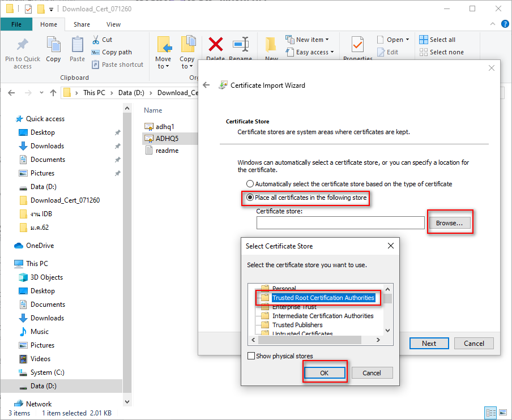Click Pin to Quick access icon
Image resolution: width=512 pixels, height=420 pixels.
click(23, 45)
